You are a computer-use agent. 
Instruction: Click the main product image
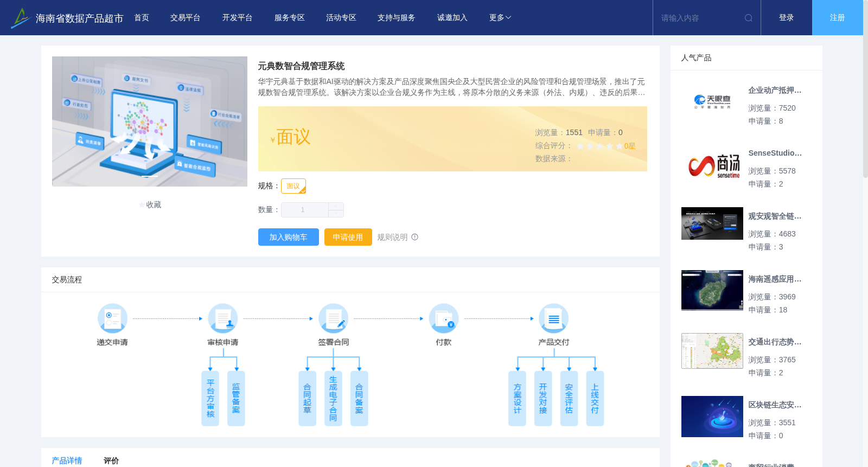(150, 121)
